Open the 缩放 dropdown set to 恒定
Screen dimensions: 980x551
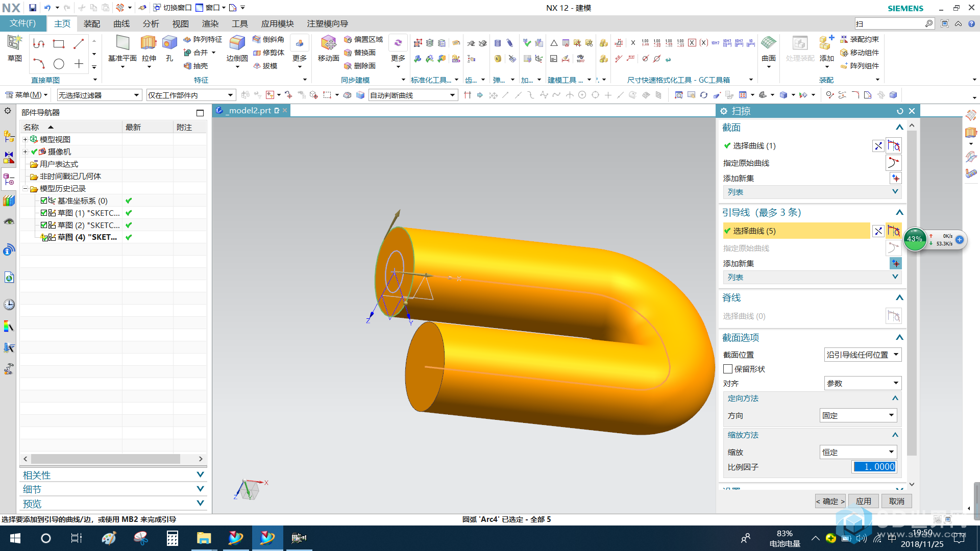tap(858, 452)
